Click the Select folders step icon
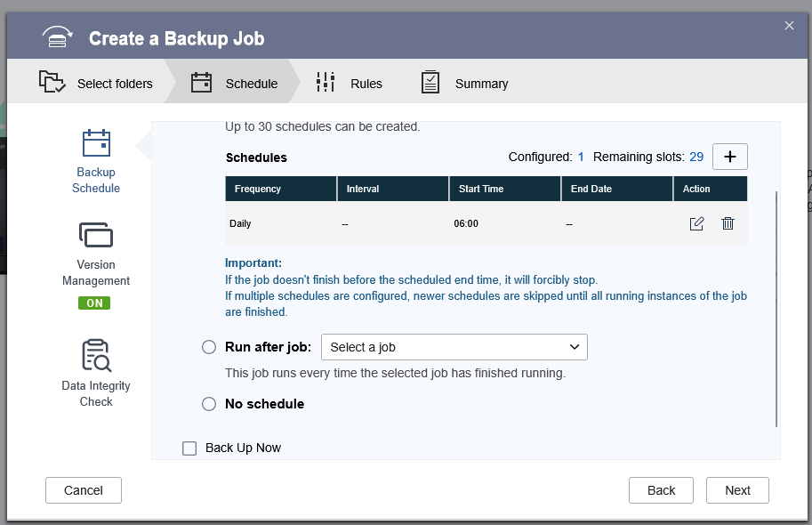This screenshot has height=525, width=812. (52, 83)
